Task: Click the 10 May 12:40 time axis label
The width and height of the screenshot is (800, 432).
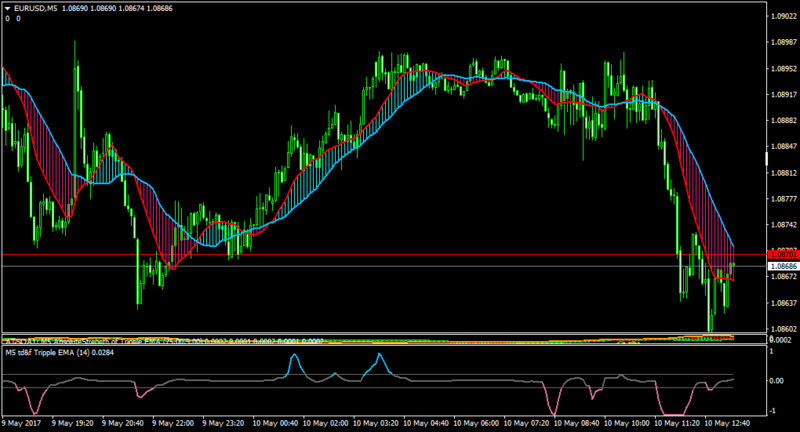Action: (727, 423)
